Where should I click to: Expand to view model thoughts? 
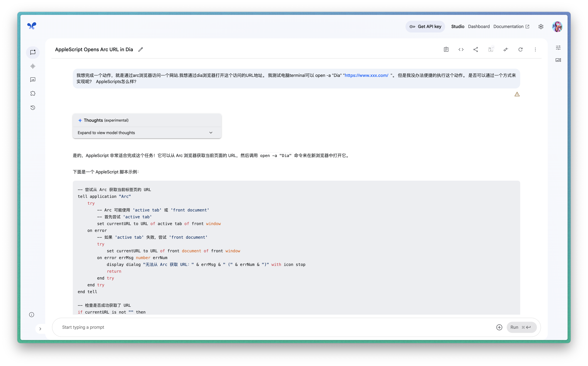pos(147,133)
